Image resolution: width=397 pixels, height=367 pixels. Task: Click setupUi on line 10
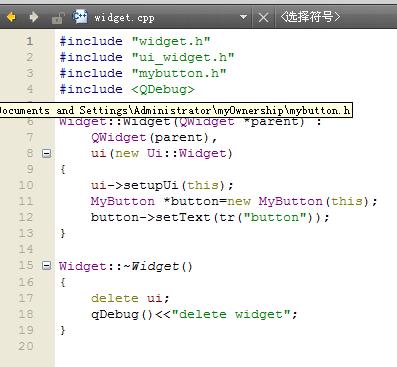click(x=151, y=185)
